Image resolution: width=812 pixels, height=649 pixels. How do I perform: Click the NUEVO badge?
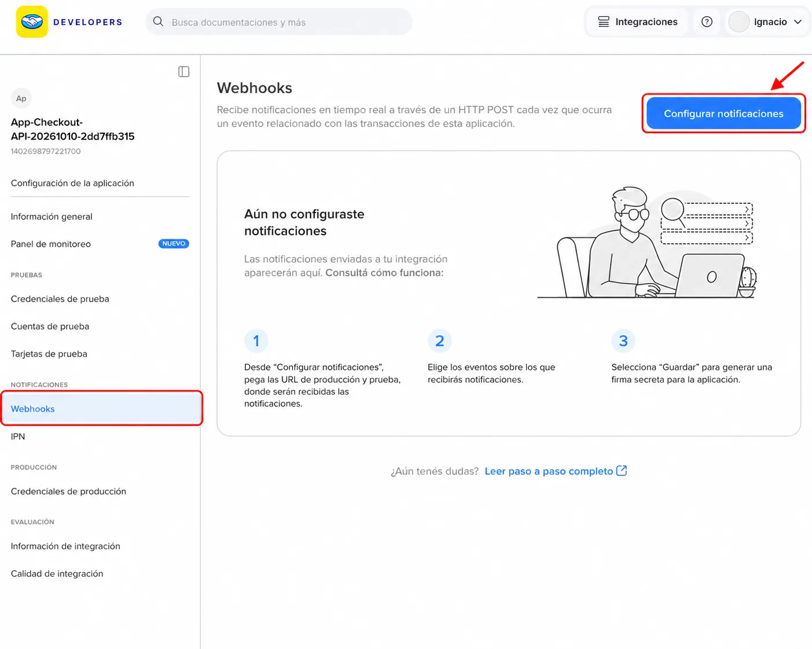174,244
